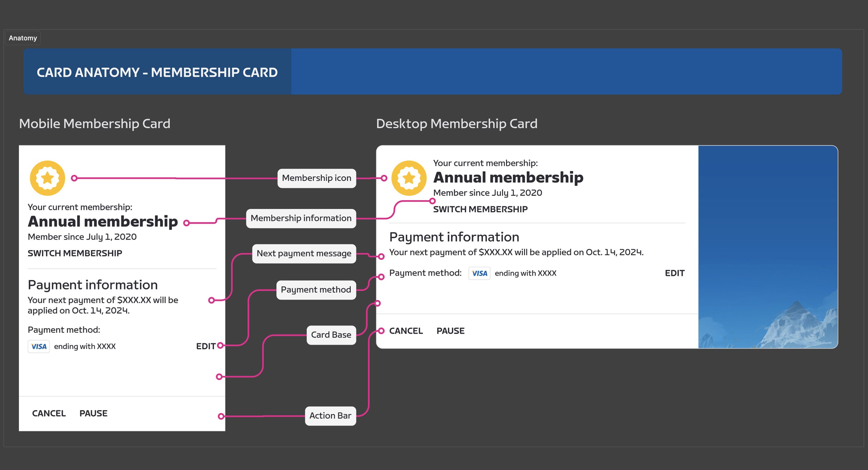Click the desktop card's gold membership star icon
Screen dimensions: 868x470
(x=409, y=178)
